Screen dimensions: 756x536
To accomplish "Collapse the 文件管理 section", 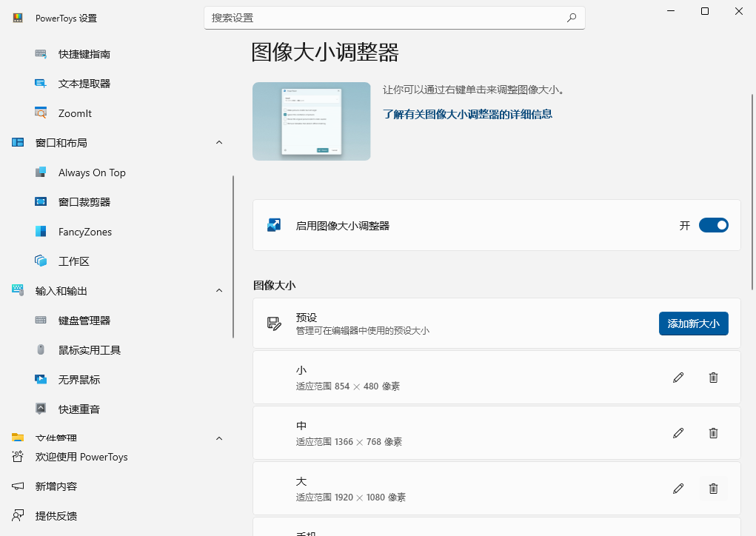I will coord(218,438).
